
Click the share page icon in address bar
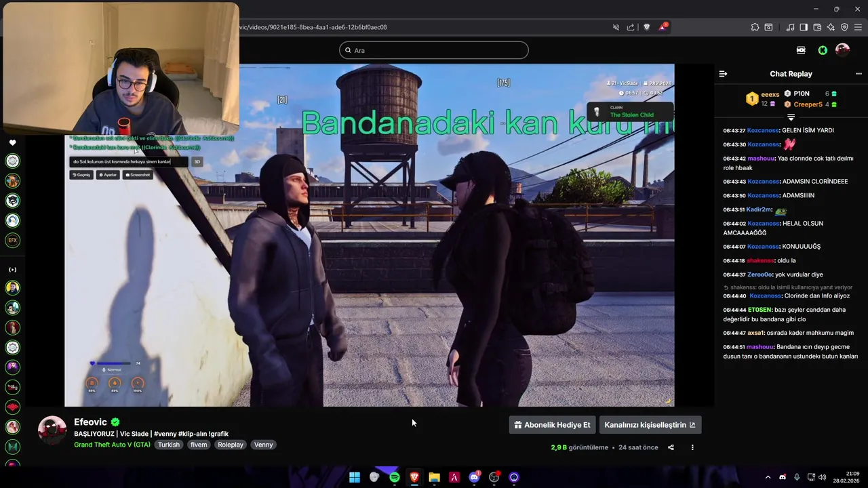coord(631,27)
